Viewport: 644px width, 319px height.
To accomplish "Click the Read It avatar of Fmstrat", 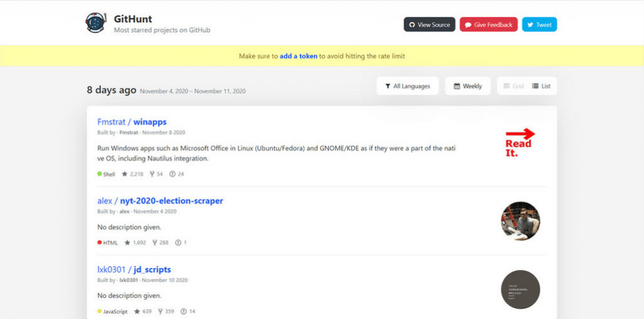I will 520,143.
